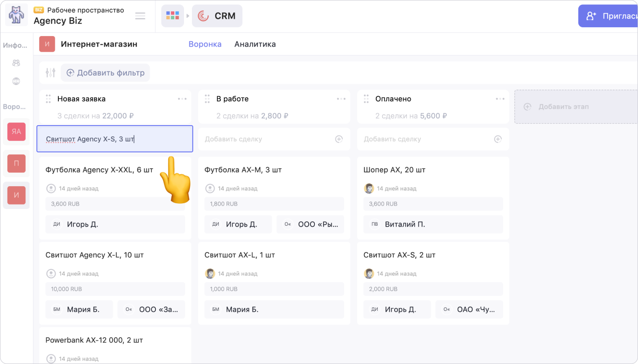
Task: Open the team members sidebar icon
Action: (16, 63)
